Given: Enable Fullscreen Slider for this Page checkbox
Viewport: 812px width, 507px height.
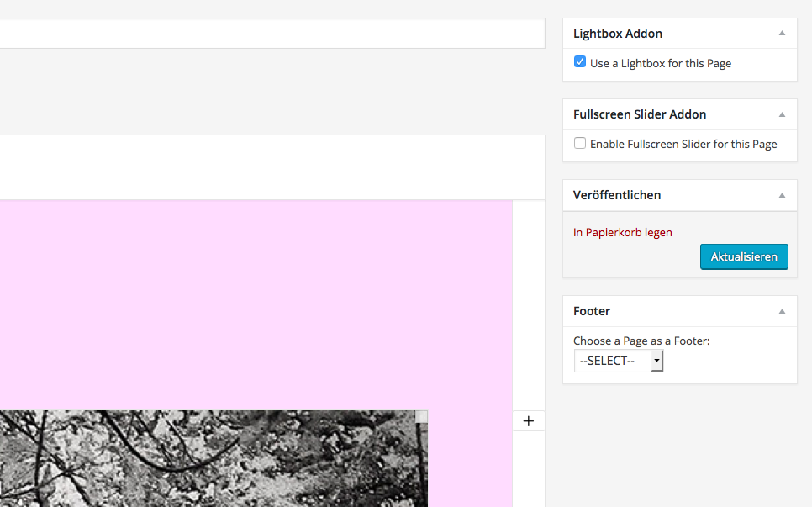Looking at the screenshot, I should click(580, 143).
